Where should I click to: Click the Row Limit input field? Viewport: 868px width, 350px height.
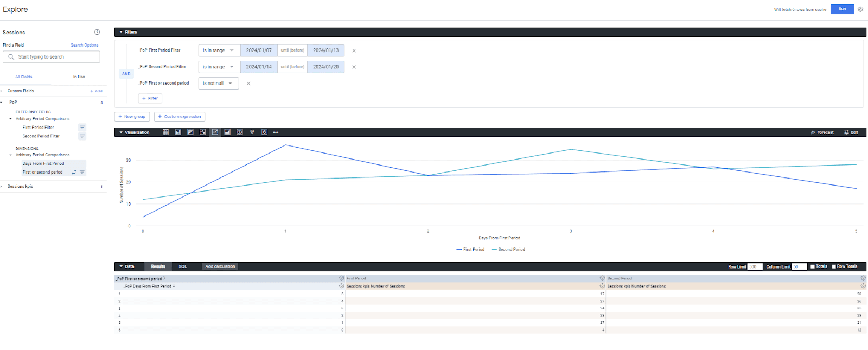[755, 266]
